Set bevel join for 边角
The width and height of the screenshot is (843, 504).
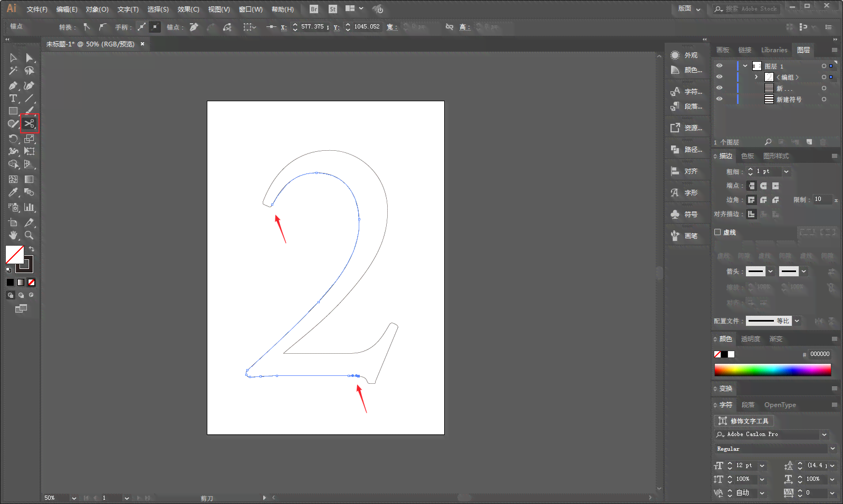[775, 200]
